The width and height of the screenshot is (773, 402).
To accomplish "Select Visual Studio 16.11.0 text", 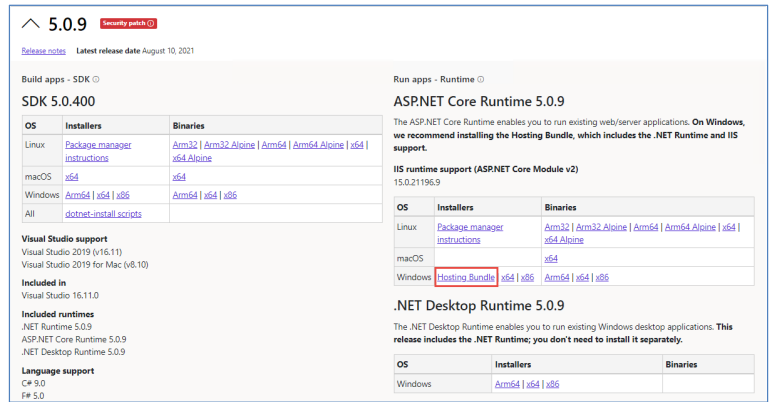I will pyautogui.click(x=60, y=295).
